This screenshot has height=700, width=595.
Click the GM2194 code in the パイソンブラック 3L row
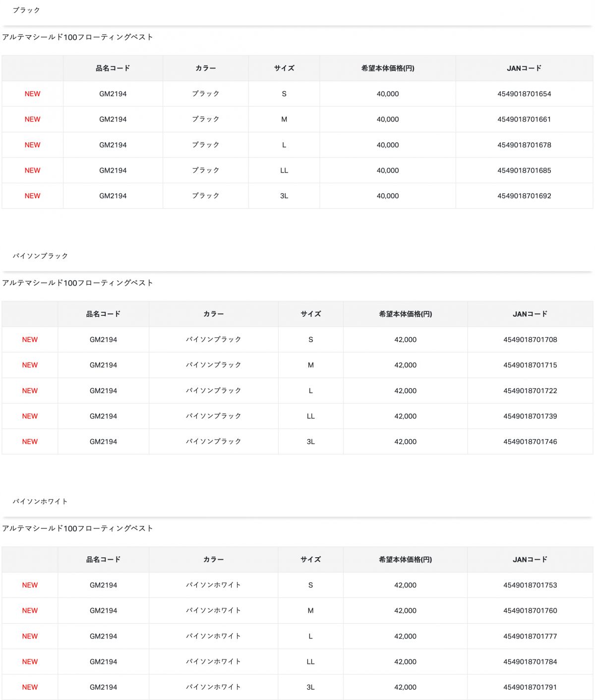click(104, 442)
